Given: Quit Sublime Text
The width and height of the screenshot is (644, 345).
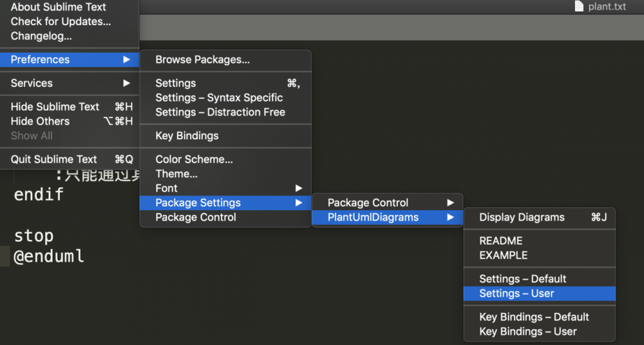Looking at the screenshot, I should 54,159.
